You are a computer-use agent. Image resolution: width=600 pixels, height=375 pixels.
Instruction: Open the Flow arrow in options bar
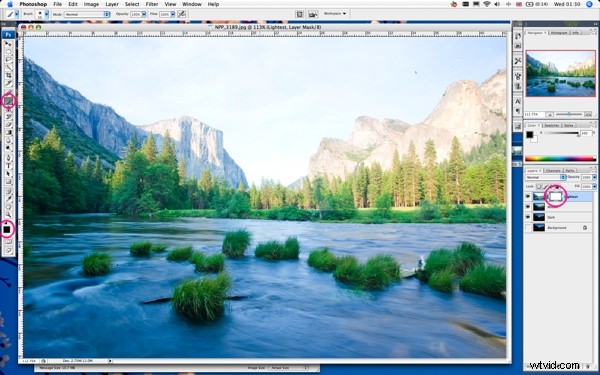(173, 14)
